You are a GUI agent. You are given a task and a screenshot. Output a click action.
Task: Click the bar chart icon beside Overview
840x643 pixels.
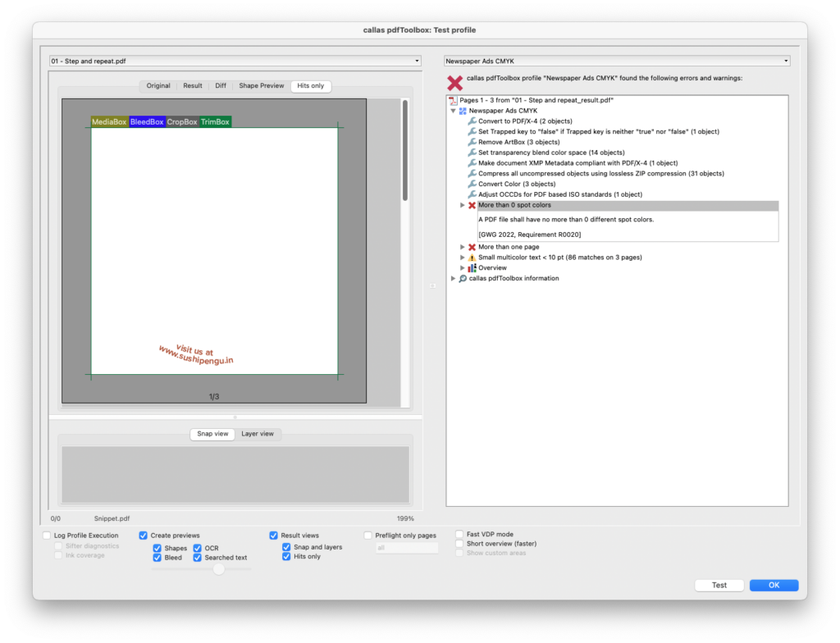pos(471,267)
